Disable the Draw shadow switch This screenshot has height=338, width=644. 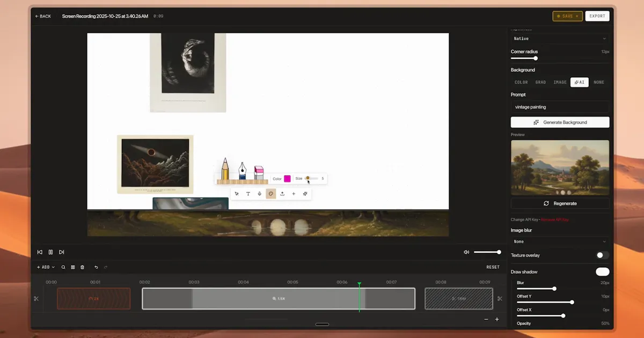pos(603,272)
